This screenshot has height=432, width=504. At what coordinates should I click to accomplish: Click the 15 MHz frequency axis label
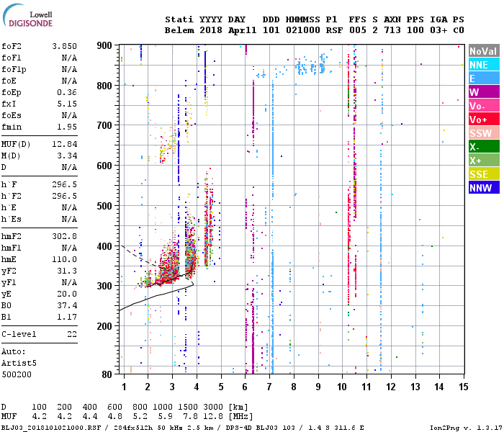463,387
